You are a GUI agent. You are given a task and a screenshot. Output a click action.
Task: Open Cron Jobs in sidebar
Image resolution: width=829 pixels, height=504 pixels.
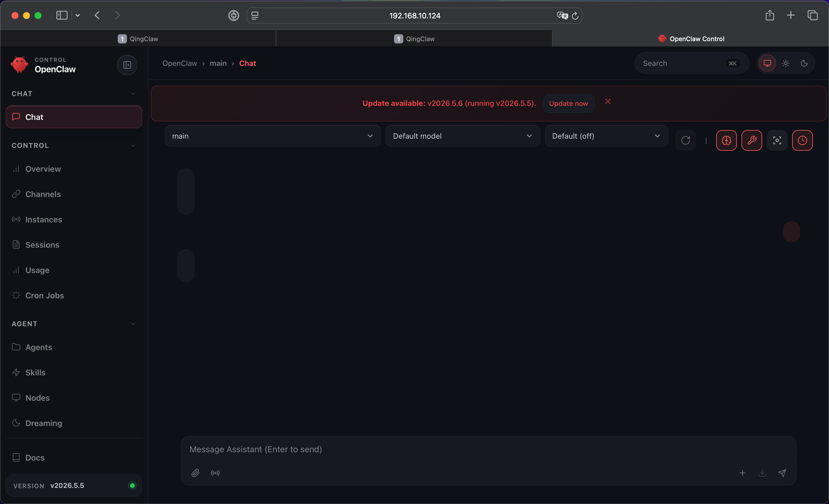[x=74, y=295]
